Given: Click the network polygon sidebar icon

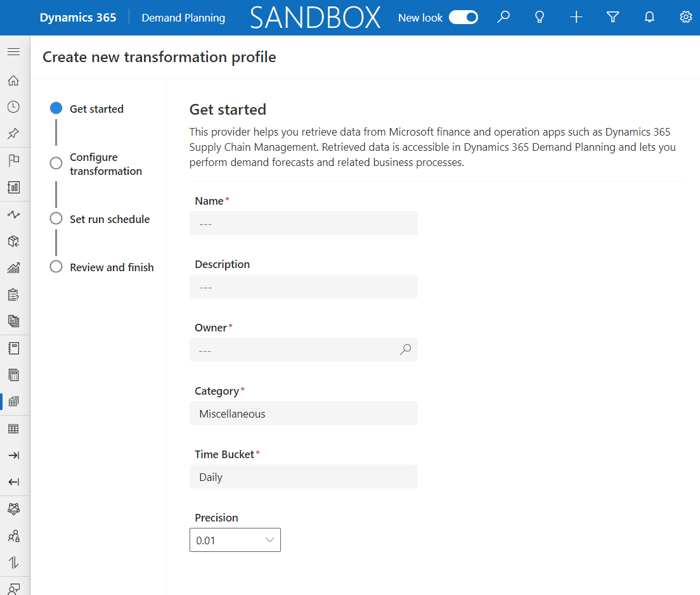Looking at the screenshot, I should click(x=14, y=509).
